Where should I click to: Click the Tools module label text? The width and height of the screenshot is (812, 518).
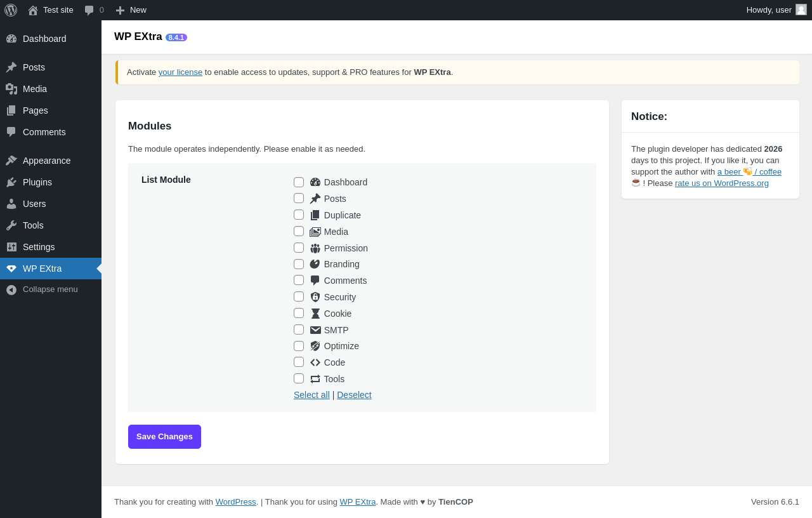334,379
